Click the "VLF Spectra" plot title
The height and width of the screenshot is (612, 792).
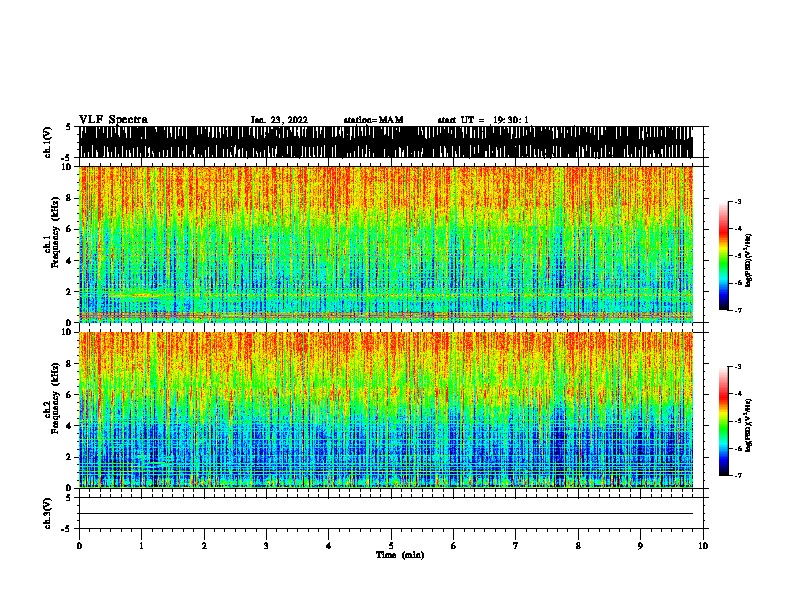tap(113, 119)
